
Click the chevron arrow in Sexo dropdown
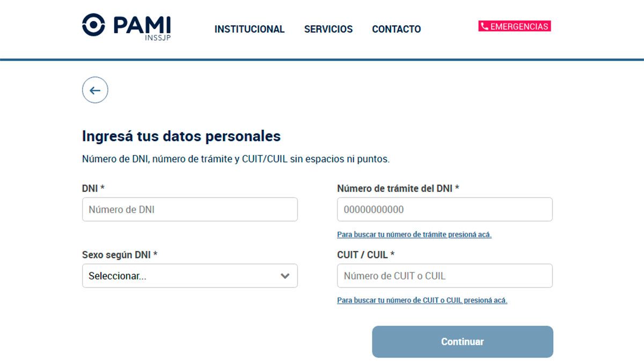(x=285, y=276)
